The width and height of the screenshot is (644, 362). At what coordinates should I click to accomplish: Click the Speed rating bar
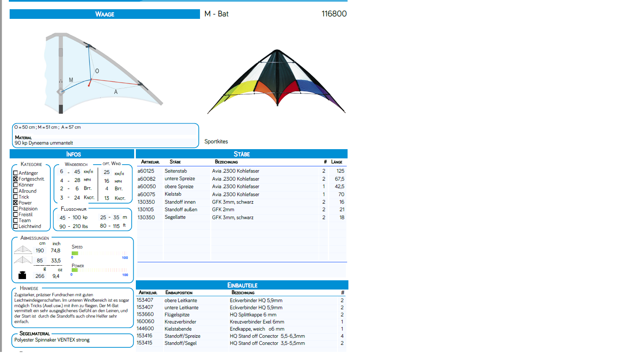point(99,253)
